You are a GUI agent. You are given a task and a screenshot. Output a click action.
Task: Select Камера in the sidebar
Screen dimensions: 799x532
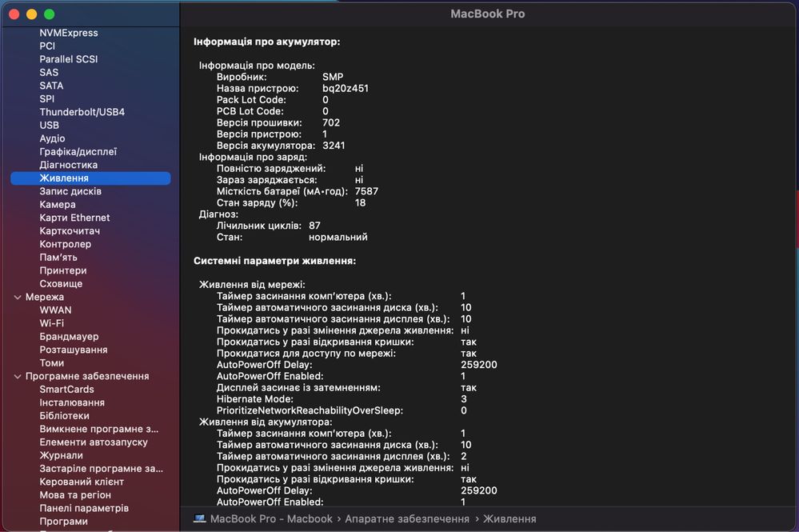[58, 205]
